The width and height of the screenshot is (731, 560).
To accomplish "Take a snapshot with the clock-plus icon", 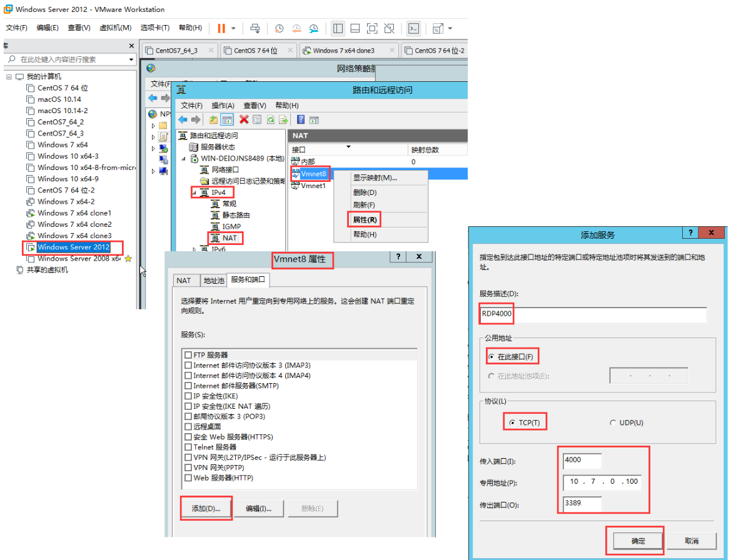I will click(280, 28).
